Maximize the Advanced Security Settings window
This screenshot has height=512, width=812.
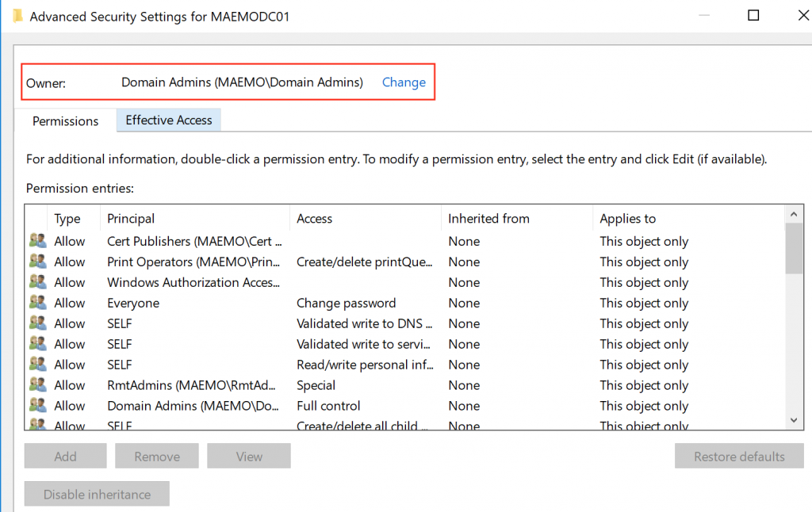click(753, 16)
